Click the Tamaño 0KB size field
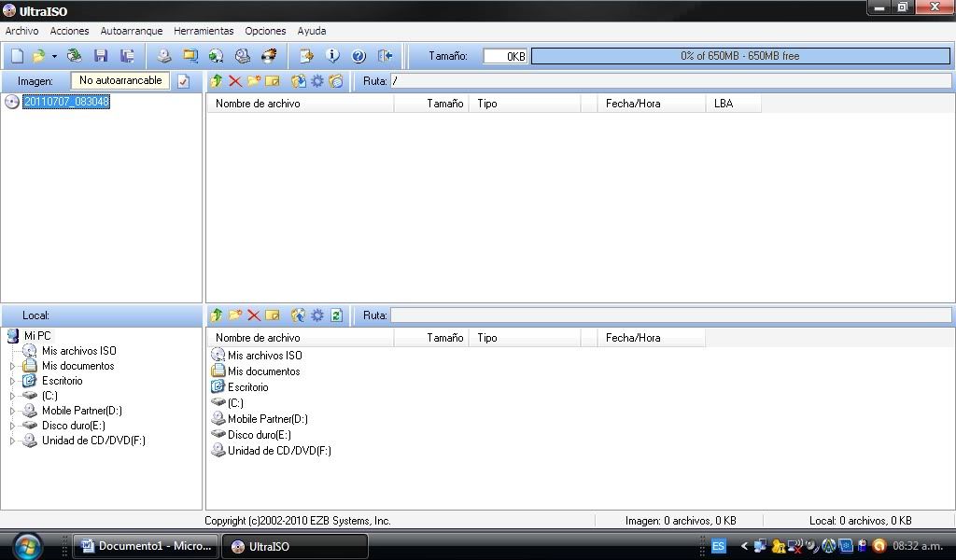956x560 pixels. (505, 56)
